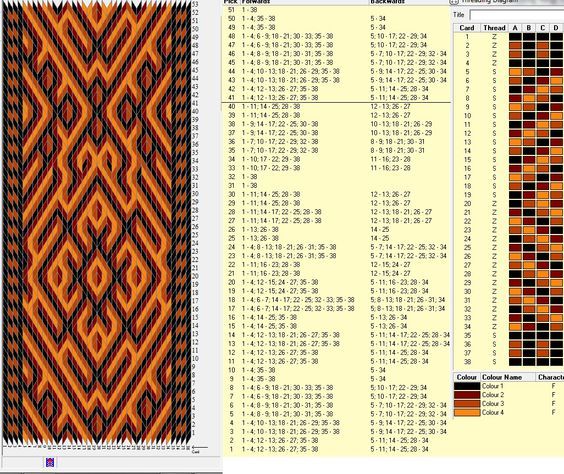Toggle card 38 threading direction S
The width and height of the screenshot is (564, 474).
pyautogui.click(x=494, y=362)
